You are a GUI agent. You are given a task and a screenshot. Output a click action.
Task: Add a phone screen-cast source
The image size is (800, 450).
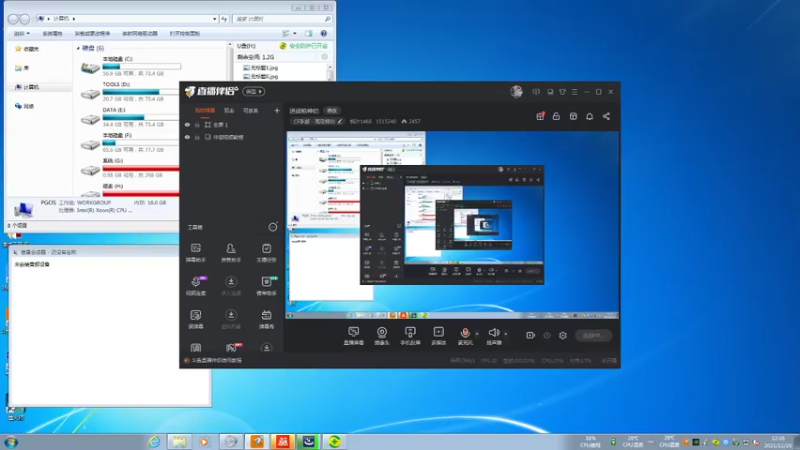point(410,336)
